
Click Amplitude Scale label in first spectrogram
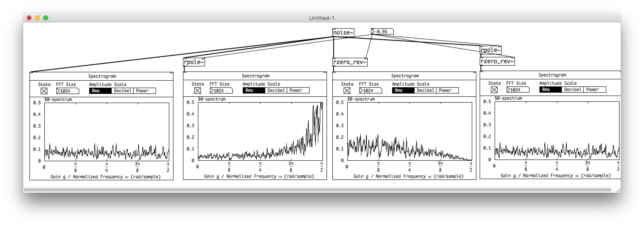click(x=108, y=84)
